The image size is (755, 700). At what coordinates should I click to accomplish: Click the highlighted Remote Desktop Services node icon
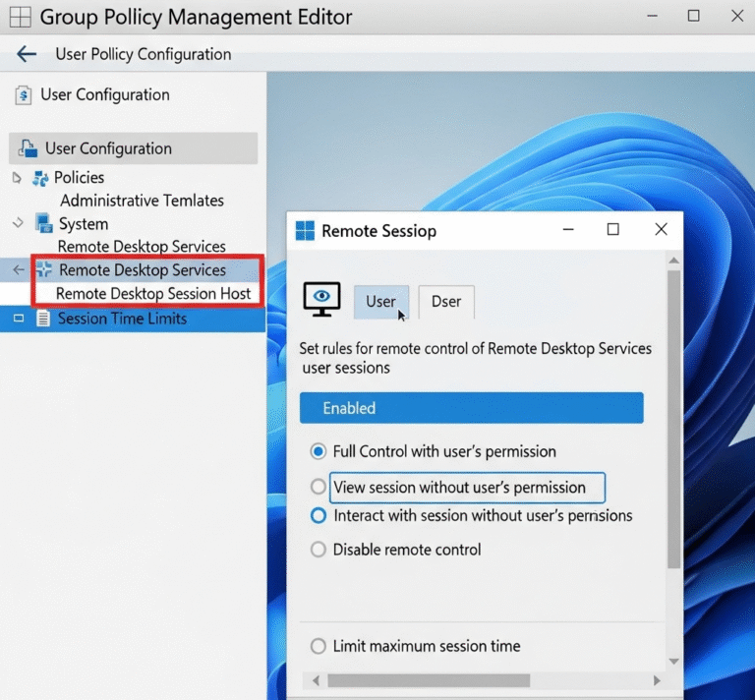(43, 270)
